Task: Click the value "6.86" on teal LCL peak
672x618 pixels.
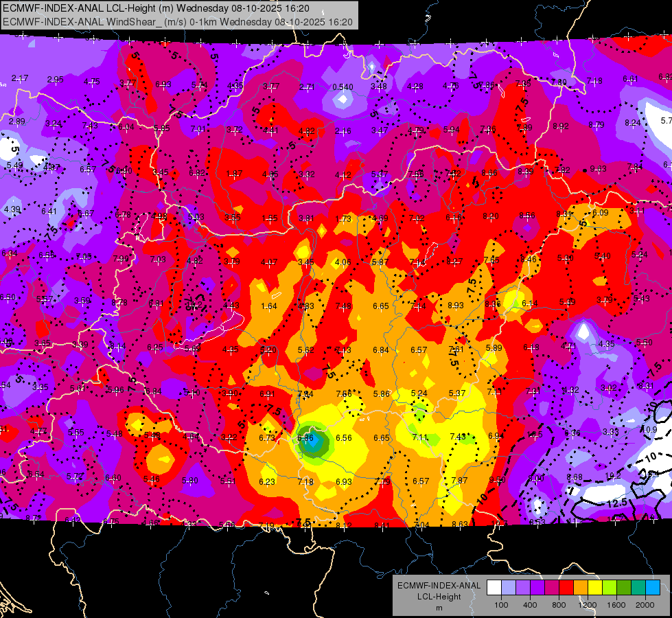Action: click(x=305, y=438)
